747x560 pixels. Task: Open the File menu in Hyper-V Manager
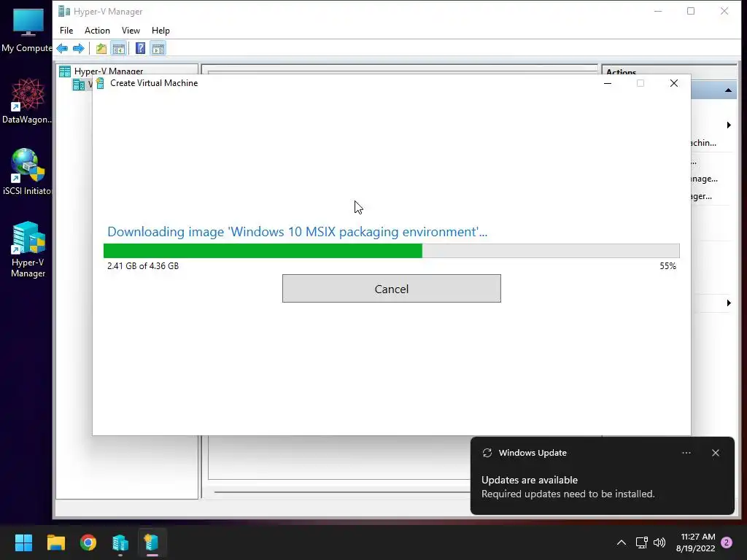click(66, 31)
